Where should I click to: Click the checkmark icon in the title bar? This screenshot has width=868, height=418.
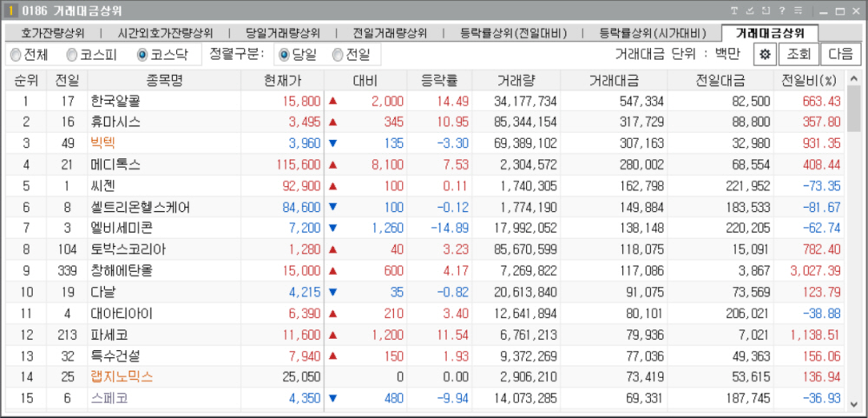pyautogui.click(x=750, y=10)
